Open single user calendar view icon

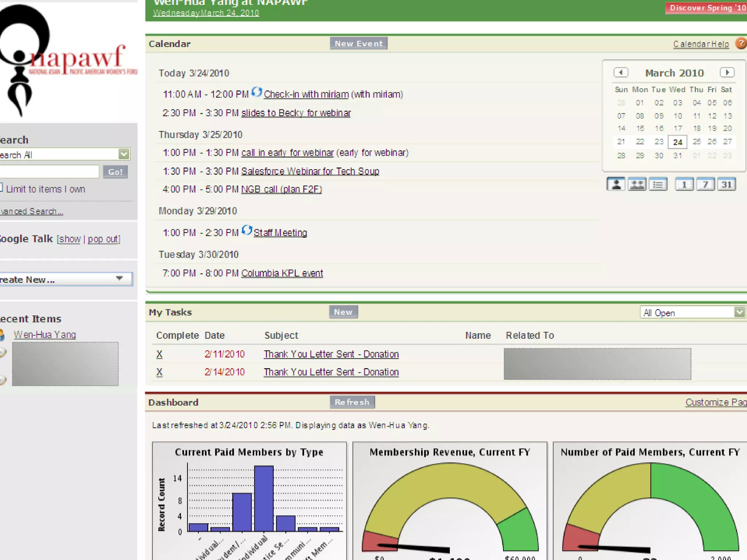pos(616,184)
